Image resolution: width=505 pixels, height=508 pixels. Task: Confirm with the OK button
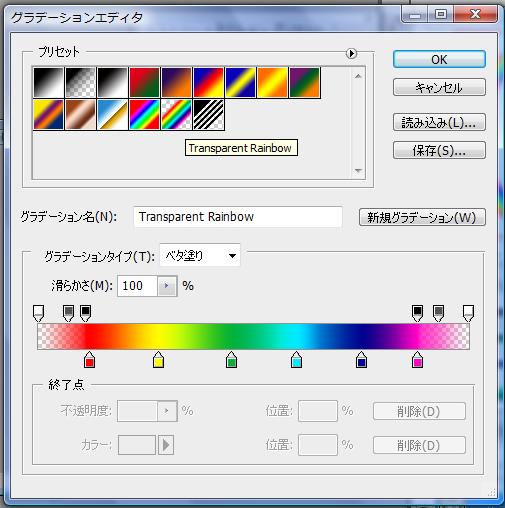click(439, 59)
